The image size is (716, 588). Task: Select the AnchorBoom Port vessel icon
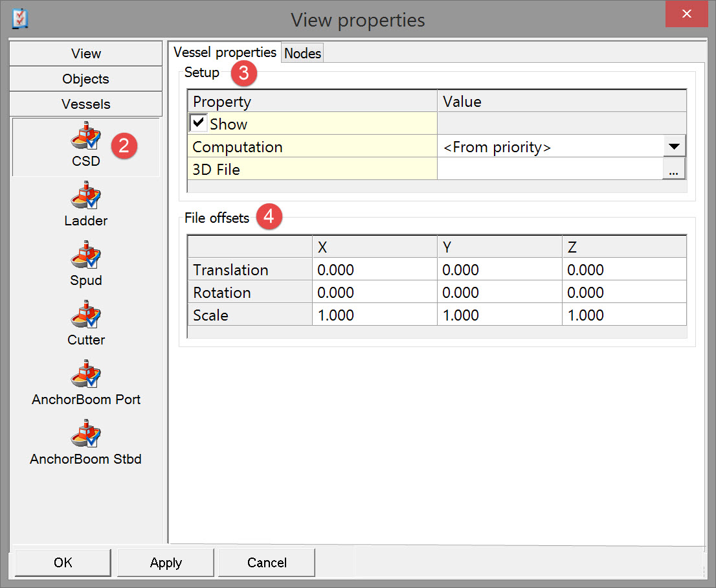tap(86, 376)
